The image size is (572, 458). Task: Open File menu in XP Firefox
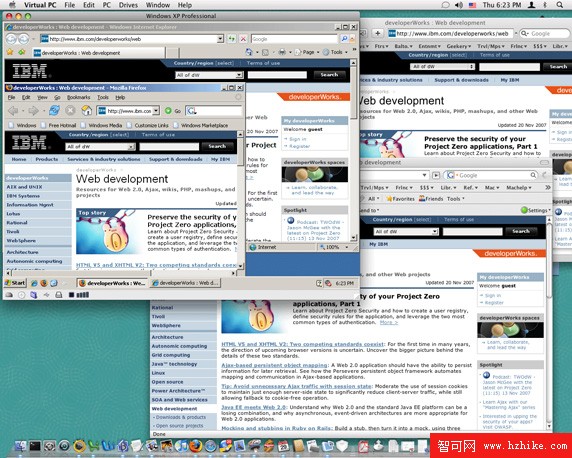coord(11,97)
